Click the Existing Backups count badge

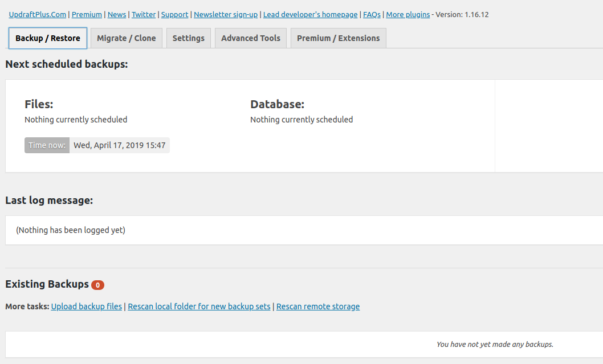point(97,285)
